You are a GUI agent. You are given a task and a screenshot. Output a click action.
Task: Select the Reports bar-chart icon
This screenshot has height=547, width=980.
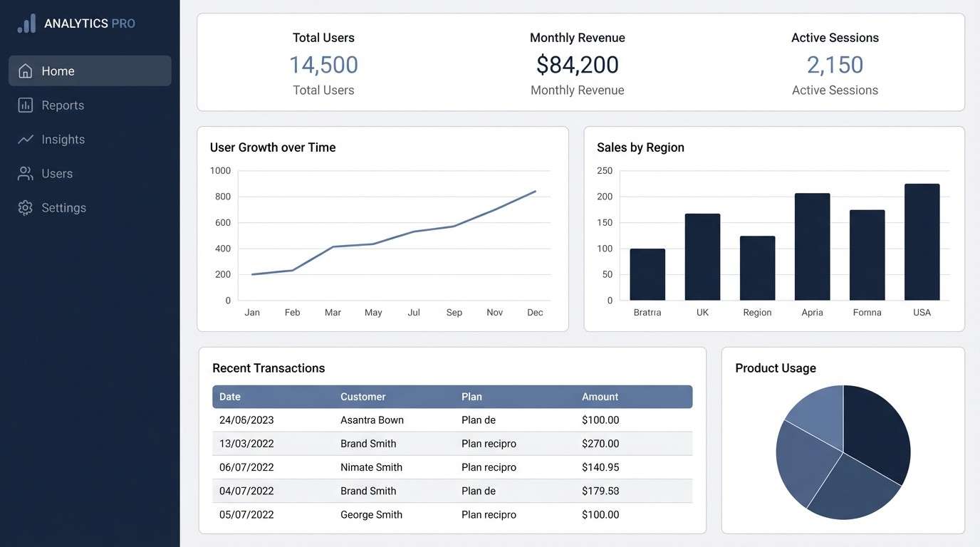click(x=25, y=105)
